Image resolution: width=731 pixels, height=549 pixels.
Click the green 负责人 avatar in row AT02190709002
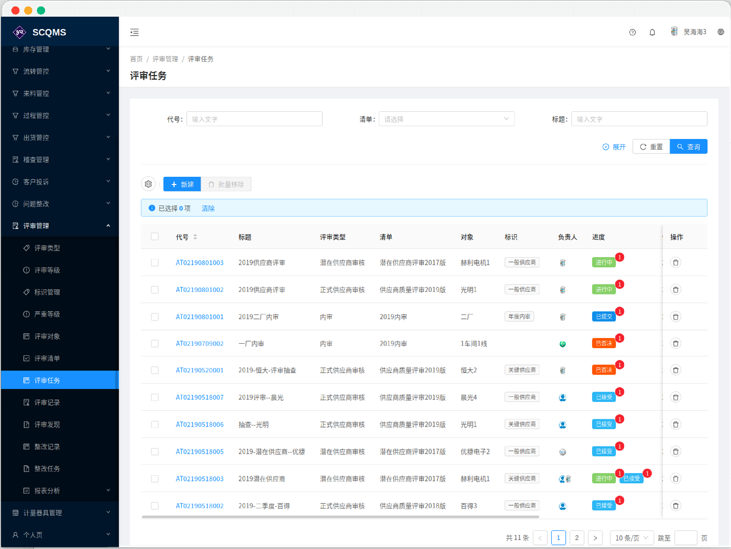tap(563, 344)
